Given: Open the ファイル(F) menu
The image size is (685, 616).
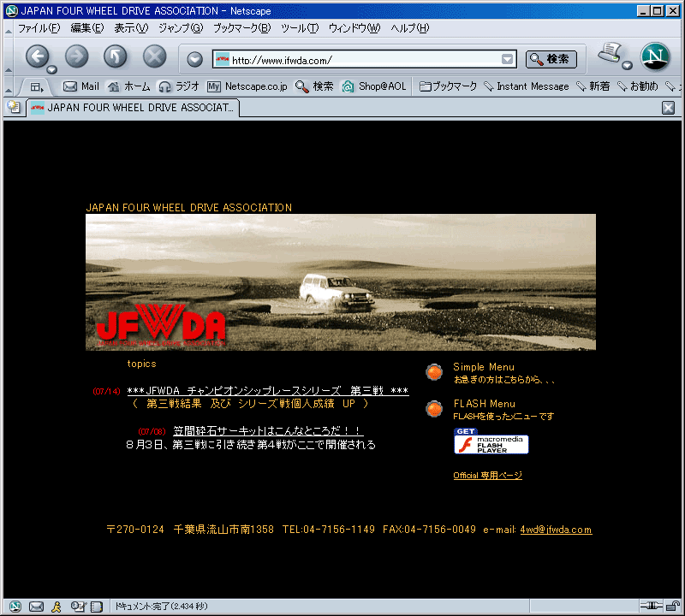Looking at the screenshot, I should (x=39, y=28).
